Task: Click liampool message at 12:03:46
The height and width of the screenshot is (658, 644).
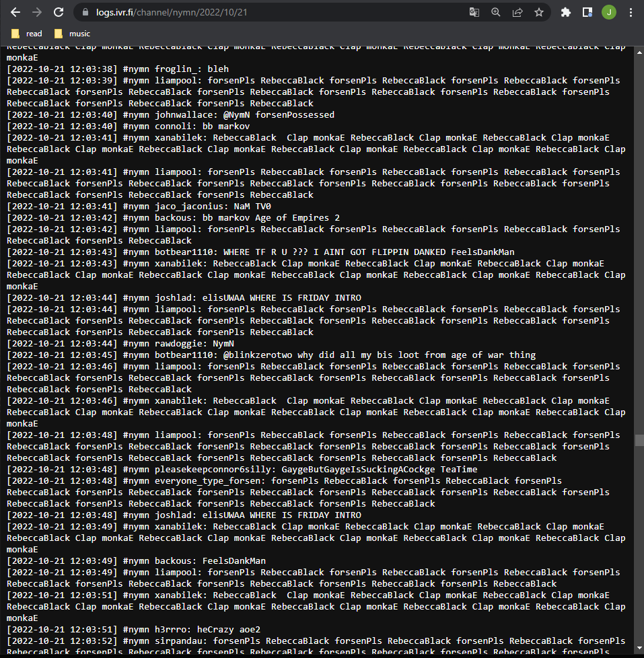Action: (313, 377)
